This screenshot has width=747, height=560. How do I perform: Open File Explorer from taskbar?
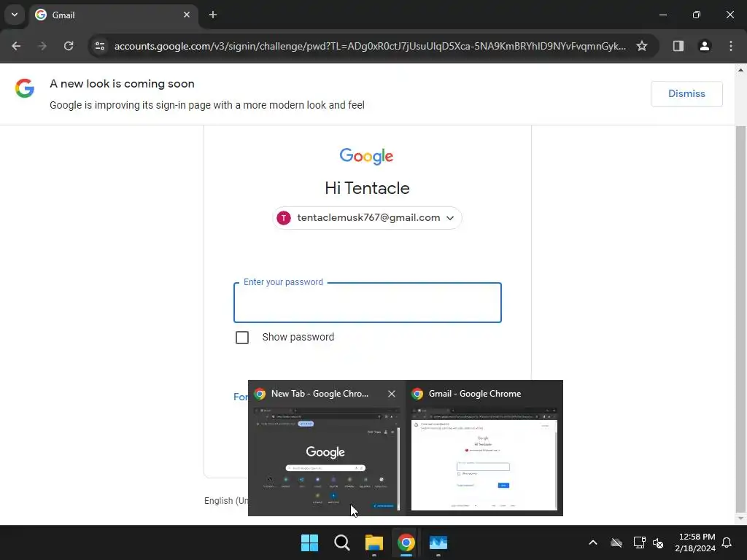374,542
